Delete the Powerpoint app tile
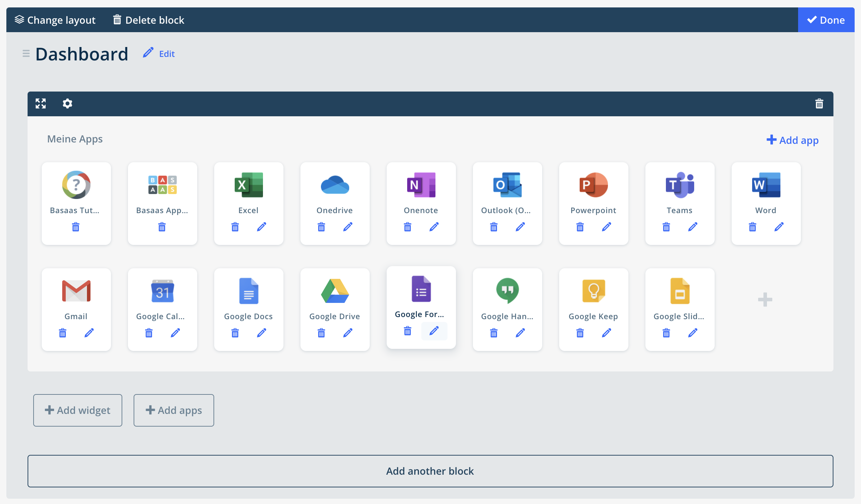 [x=580, y=227]
